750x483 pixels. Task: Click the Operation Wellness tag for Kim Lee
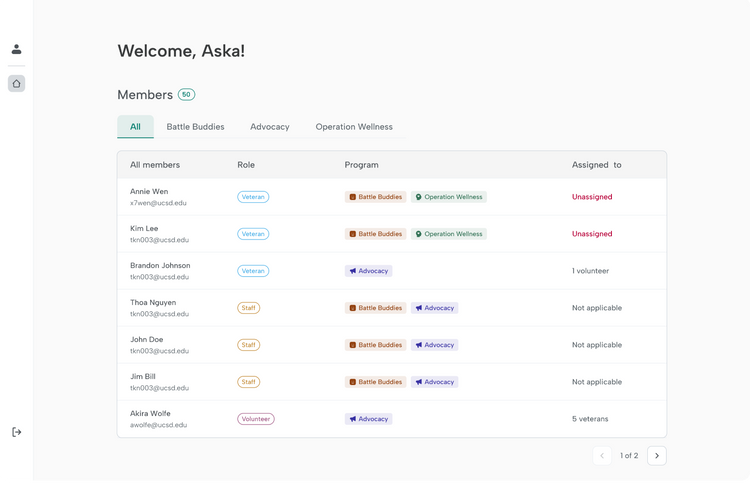(449, 234)
